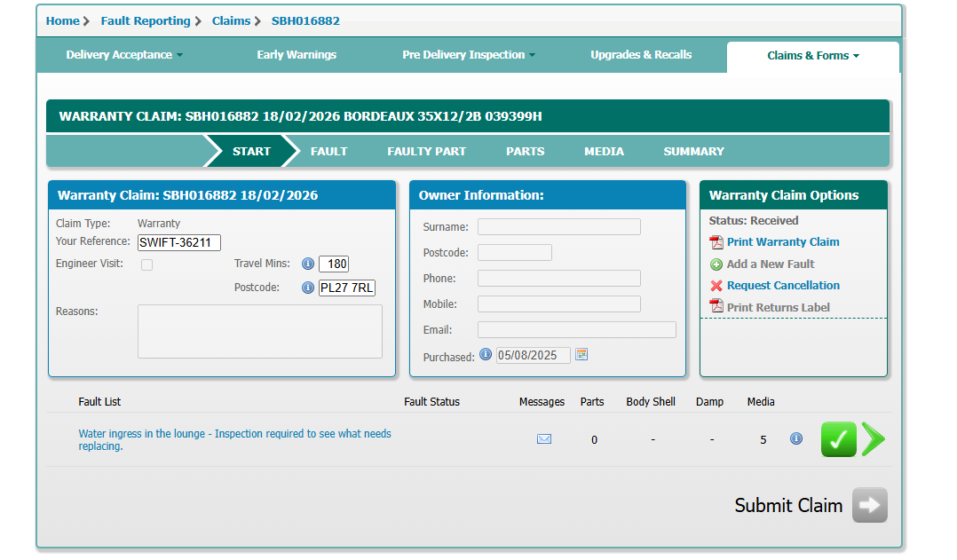This screenshot has width=957, height=560.
Task: Open the Claims & Forms dropdown
Action: click(813, 56)
